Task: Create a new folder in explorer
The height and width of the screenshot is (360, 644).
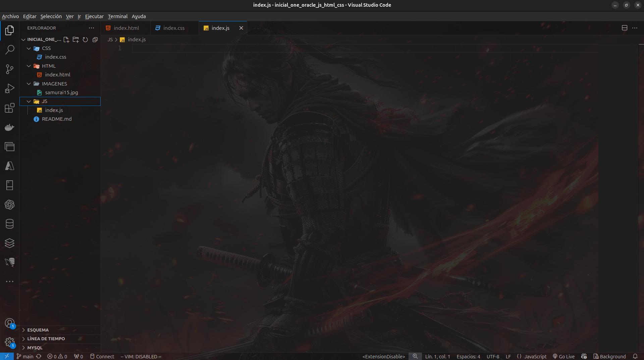Action: 76,40
